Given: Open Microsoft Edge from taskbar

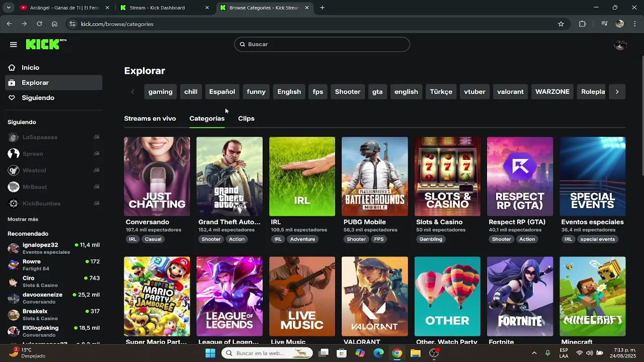Looking at the screenshot, I should click(378, 353).
